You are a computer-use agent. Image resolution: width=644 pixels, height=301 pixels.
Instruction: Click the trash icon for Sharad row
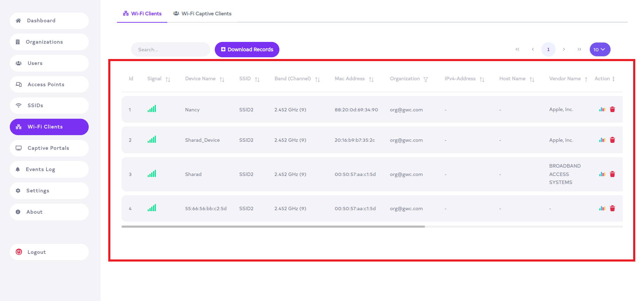[x=612, y=174]
